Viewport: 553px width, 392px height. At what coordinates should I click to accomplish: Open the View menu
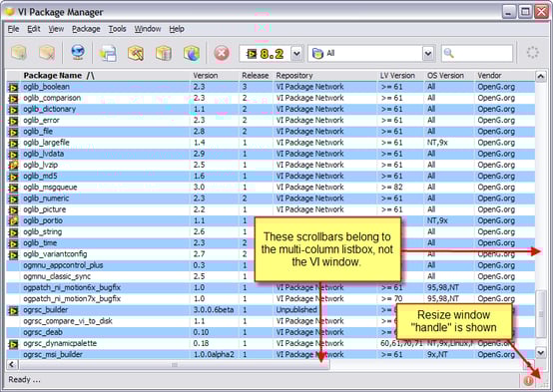tap(56, 29)
